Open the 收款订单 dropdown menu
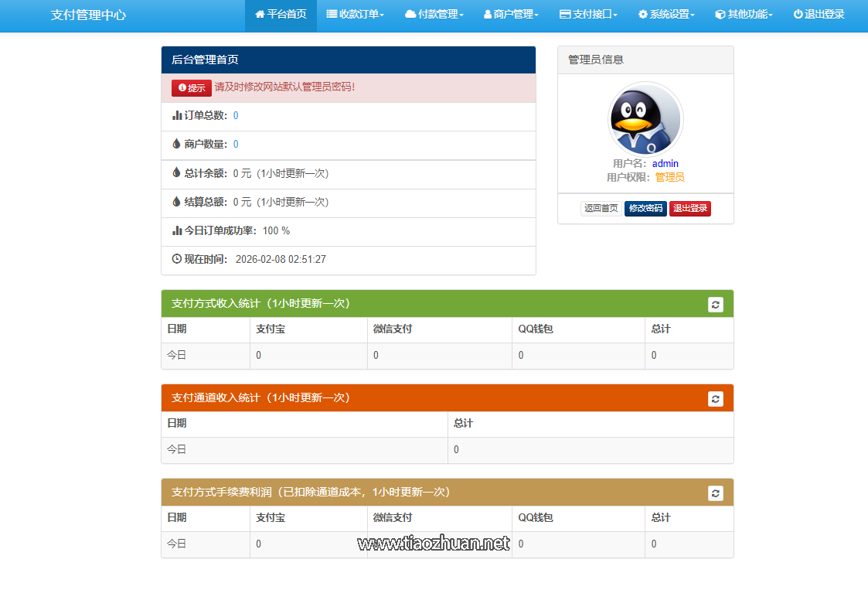This screenshot has width=868, height=607. [355, 14]
